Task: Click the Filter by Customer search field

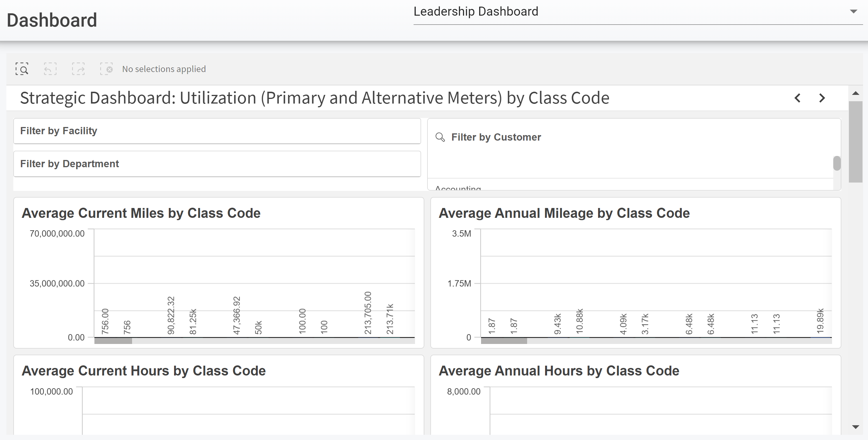Action: pos(496,137)
